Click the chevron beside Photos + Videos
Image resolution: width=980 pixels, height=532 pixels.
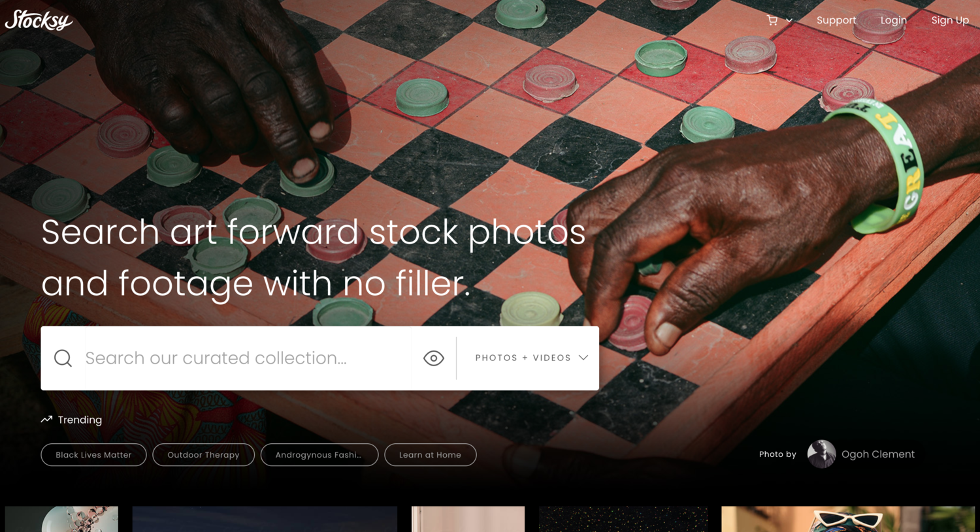click(x=583, y=358)
